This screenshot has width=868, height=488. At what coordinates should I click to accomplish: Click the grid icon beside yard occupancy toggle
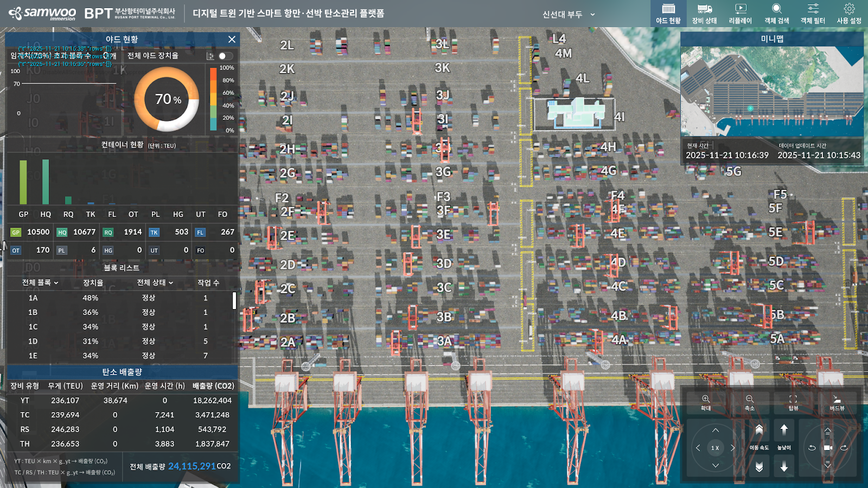tap(210, 56)
